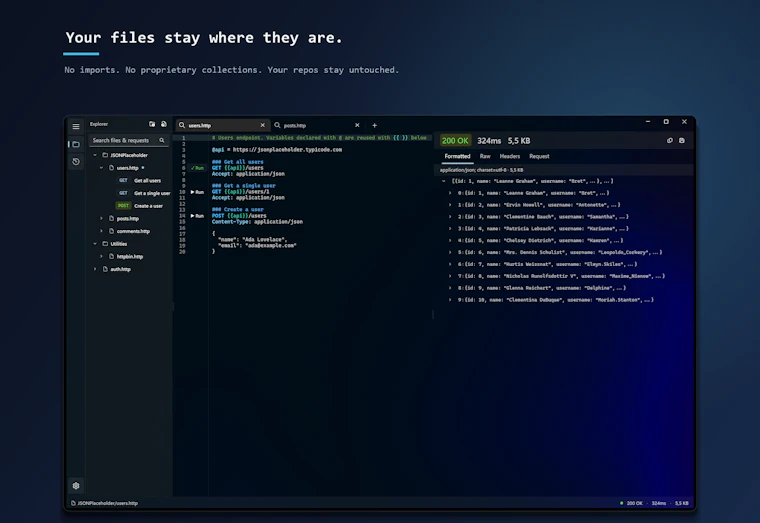Click the Utilities folder icon
This screenshot has width=760, height=523.
(105, 244)
